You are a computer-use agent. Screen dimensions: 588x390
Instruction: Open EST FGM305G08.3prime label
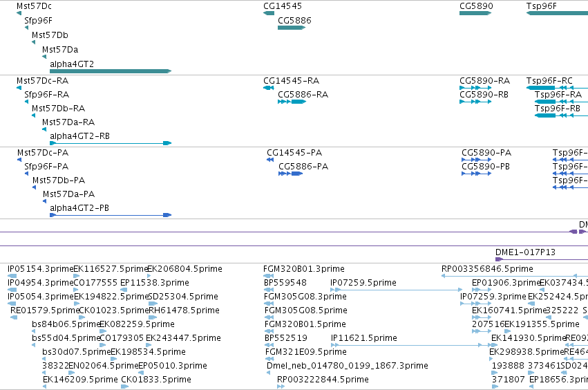[305, 297]
